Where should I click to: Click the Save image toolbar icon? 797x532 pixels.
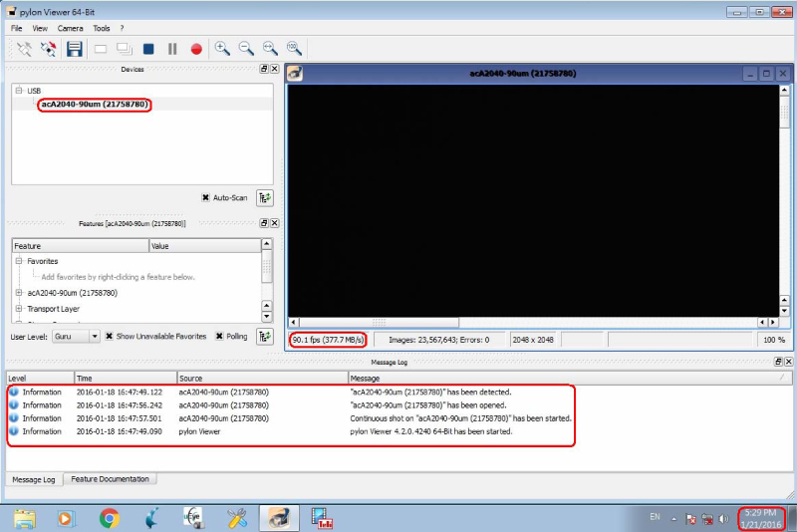[75, 48]
